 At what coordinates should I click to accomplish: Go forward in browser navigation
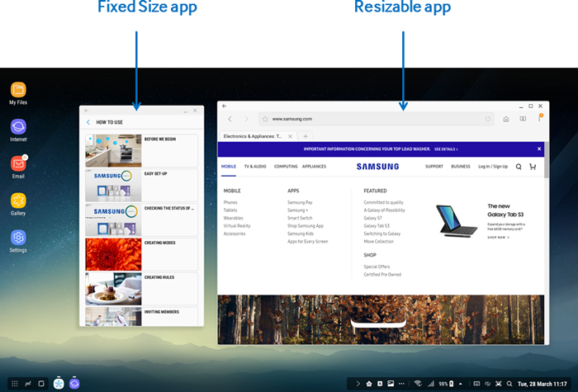[x=246, y=119]
